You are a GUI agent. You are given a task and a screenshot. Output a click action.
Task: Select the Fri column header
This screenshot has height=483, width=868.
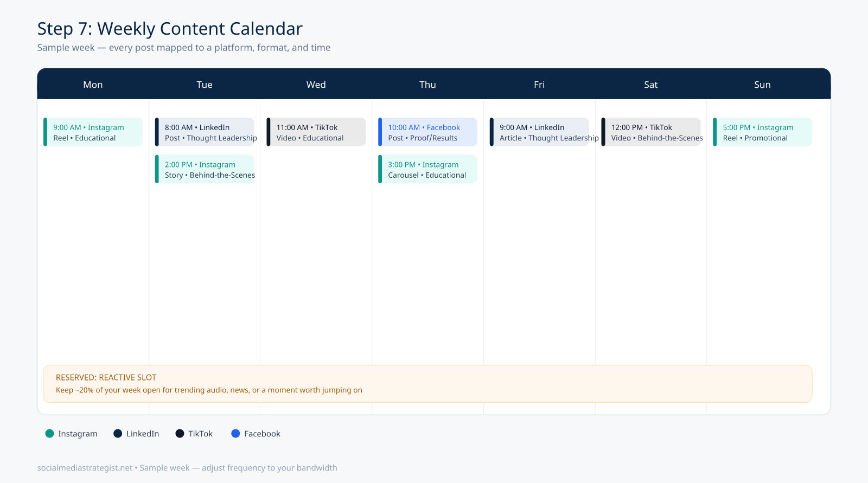[x=539, y=85]
